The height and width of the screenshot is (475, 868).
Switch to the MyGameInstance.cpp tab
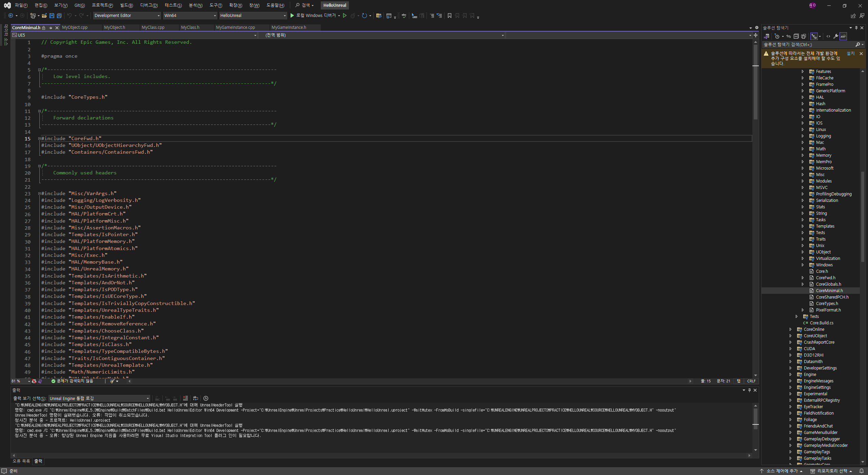click(x=235, y=27)
